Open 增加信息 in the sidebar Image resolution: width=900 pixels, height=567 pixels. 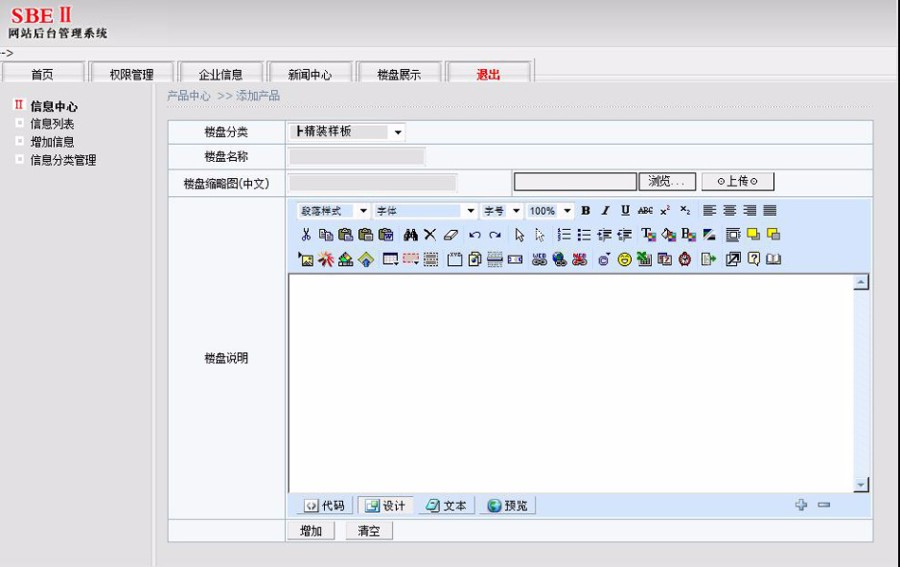(52, 142)
